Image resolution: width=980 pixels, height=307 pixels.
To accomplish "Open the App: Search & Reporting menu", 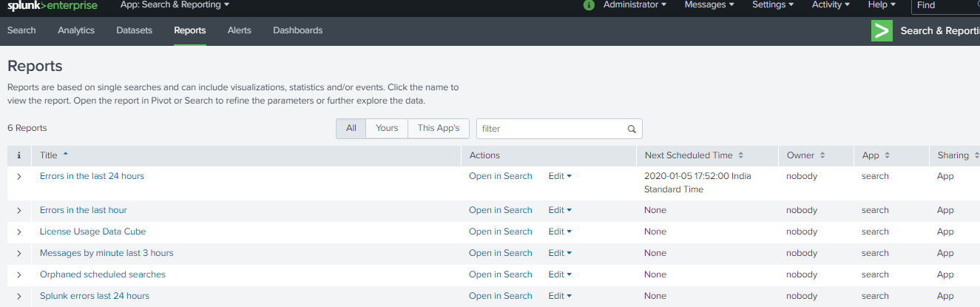I will (175, 5).
